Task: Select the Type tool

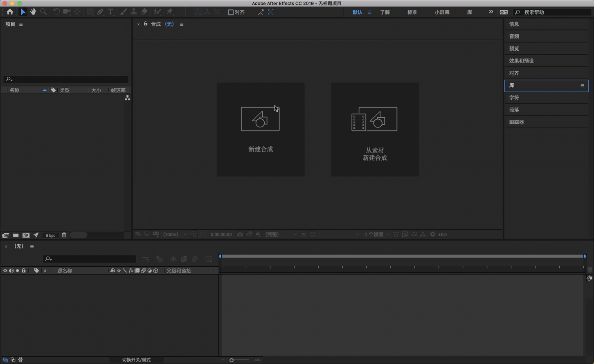Action: 110,12
